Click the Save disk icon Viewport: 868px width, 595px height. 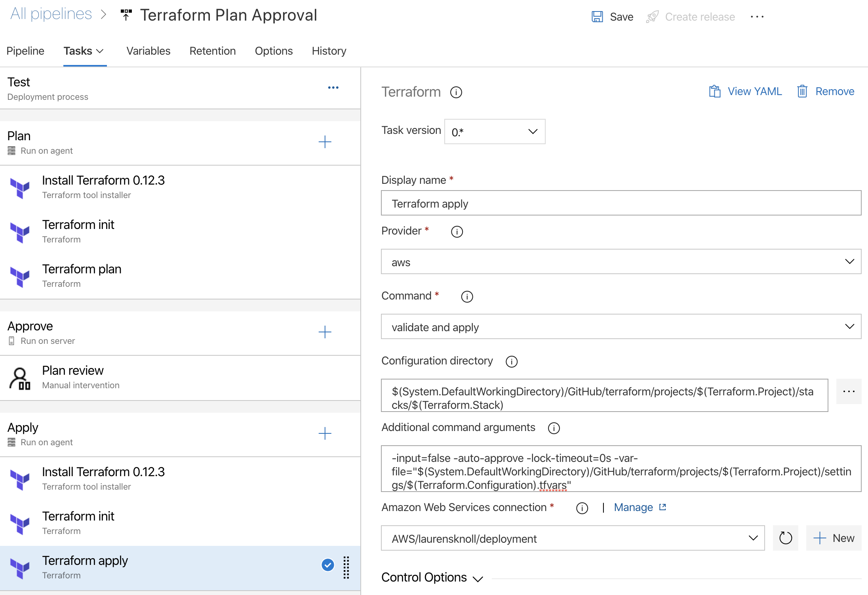pyautogui.click(x=597, y=17)
